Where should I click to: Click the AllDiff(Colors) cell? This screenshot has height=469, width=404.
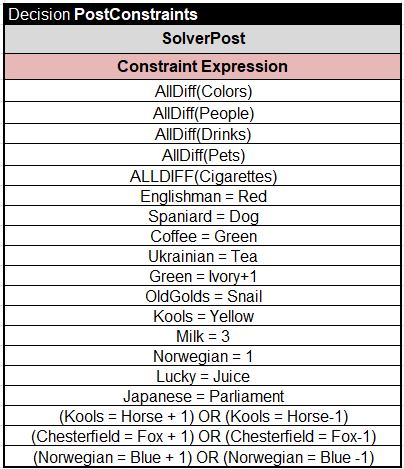202,91
